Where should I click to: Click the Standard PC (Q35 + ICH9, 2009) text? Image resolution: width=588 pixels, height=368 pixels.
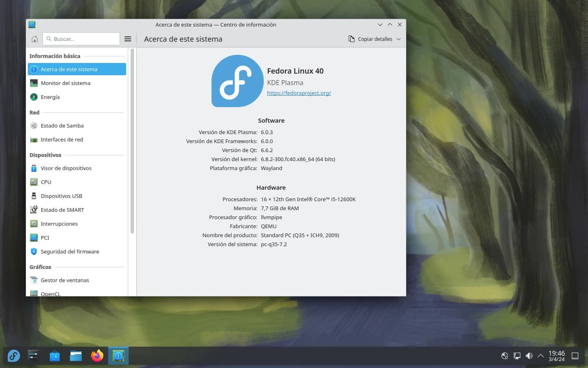click(x=300, y=235)
